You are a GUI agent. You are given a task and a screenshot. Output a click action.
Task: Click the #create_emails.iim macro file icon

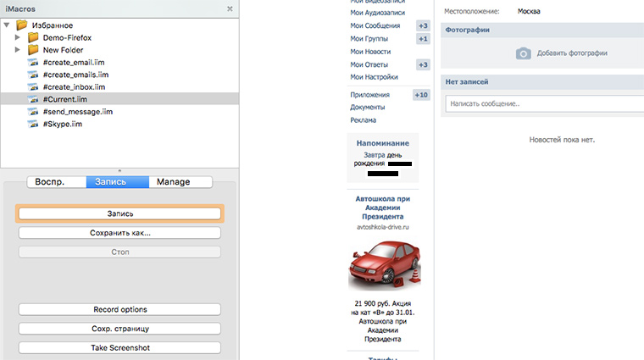click(x=33, y=75)
